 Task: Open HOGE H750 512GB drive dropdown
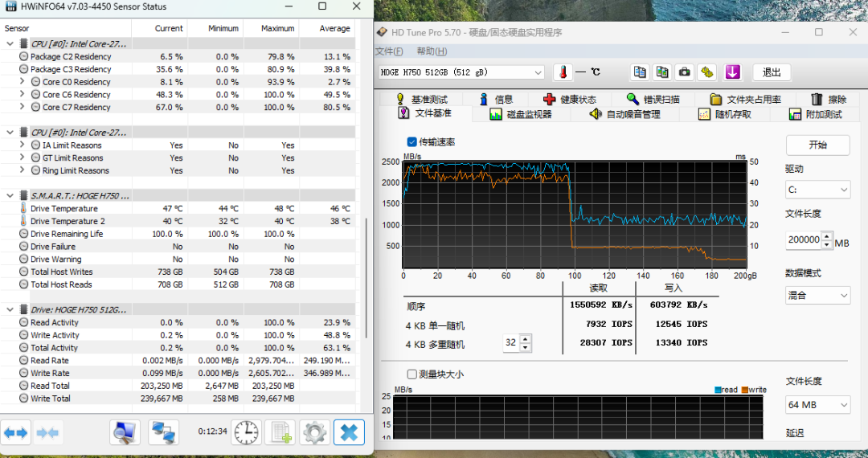point(461,72)
